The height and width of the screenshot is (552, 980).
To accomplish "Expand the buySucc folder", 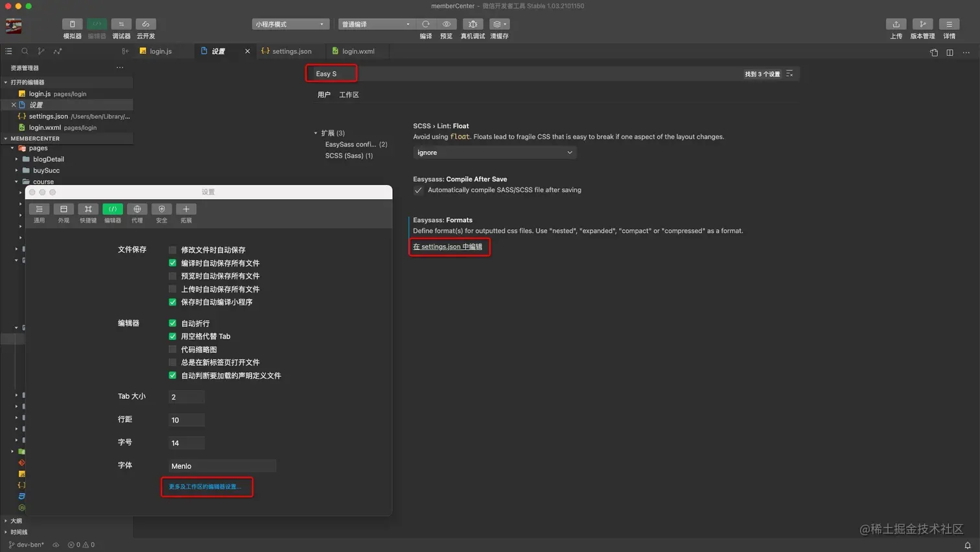I will (17, 170).
